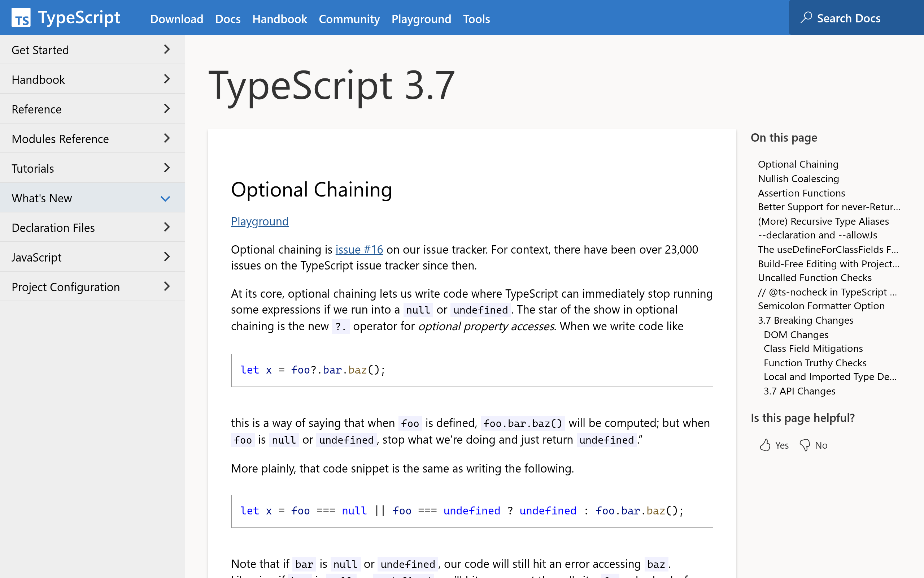Focus the Search Docs field
The height and width of the screenshot is (578, 924).
tap(857, 18)
